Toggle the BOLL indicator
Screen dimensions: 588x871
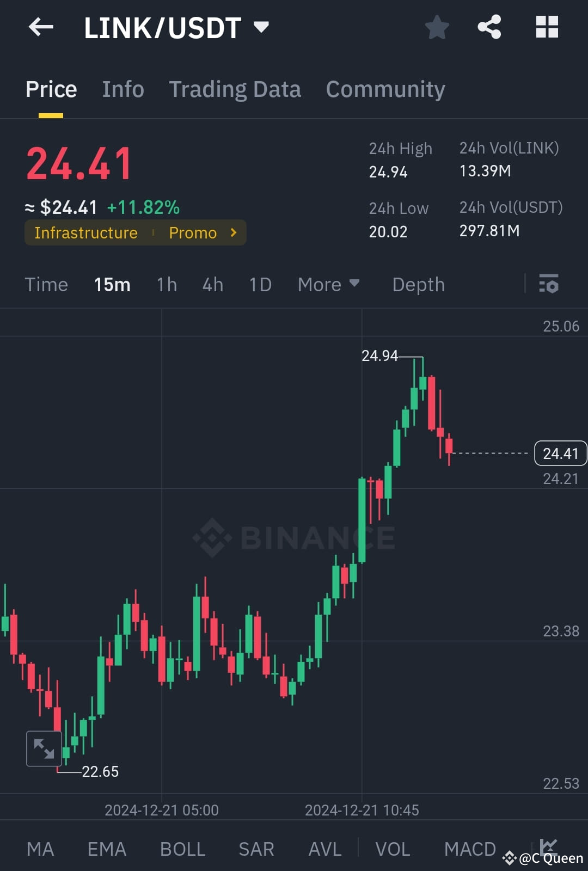click(x=182, y=848)
